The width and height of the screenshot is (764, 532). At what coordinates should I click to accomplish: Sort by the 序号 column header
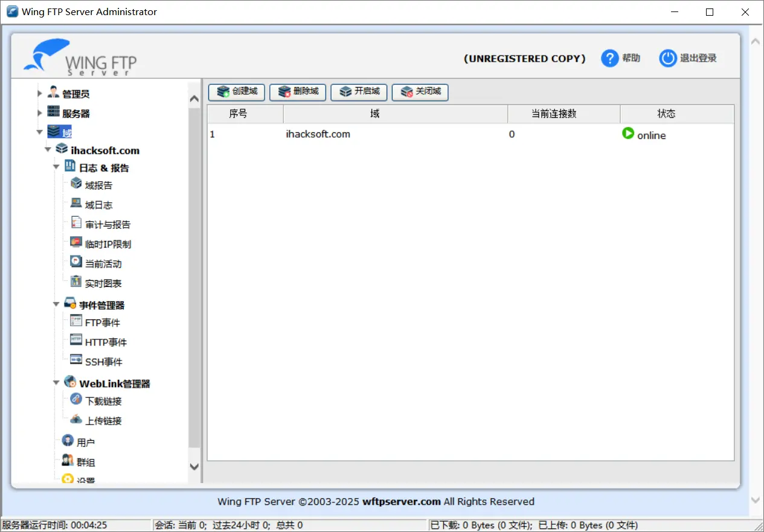[246, 114]
